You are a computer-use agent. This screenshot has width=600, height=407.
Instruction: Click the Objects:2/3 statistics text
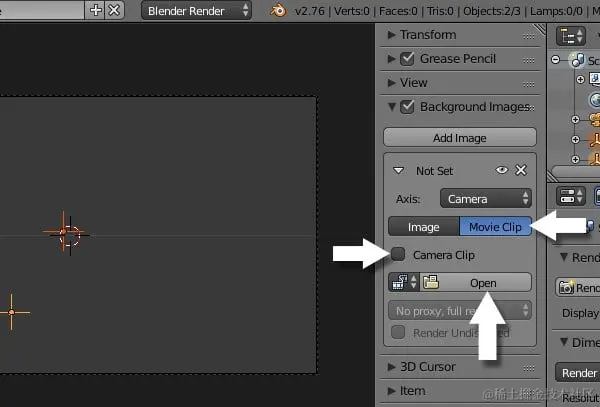point(491,11)
